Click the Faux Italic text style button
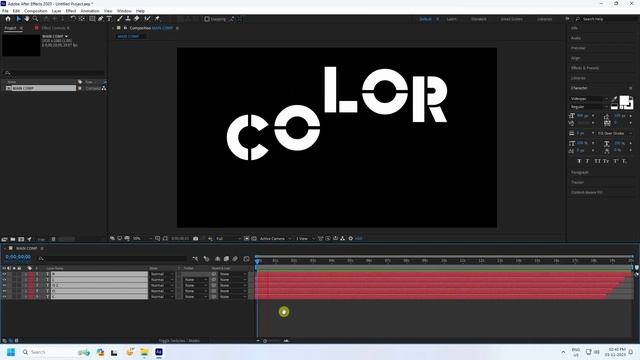This screenshot has width=640, height=360. point(587,161)
